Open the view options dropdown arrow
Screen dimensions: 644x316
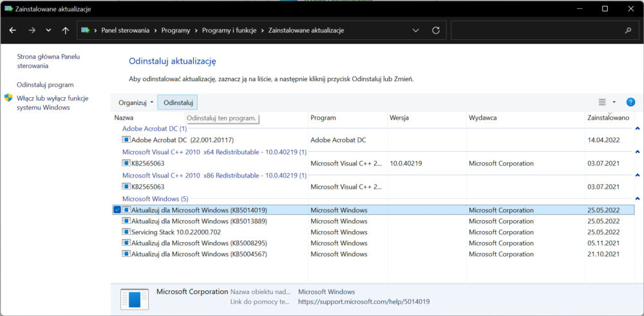pos(614,102)
